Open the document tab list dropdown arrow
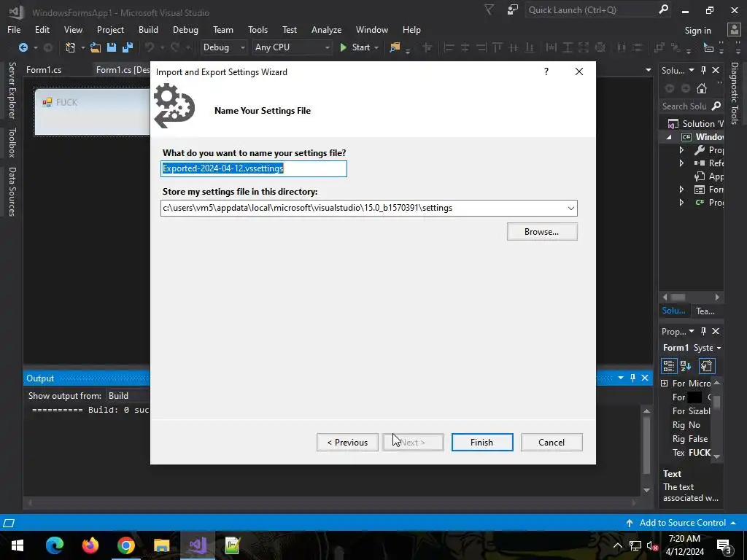 pyautogui.click(x=648, y=70)
